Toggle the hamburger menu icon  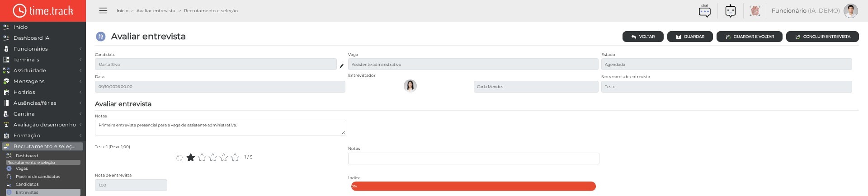103,10
